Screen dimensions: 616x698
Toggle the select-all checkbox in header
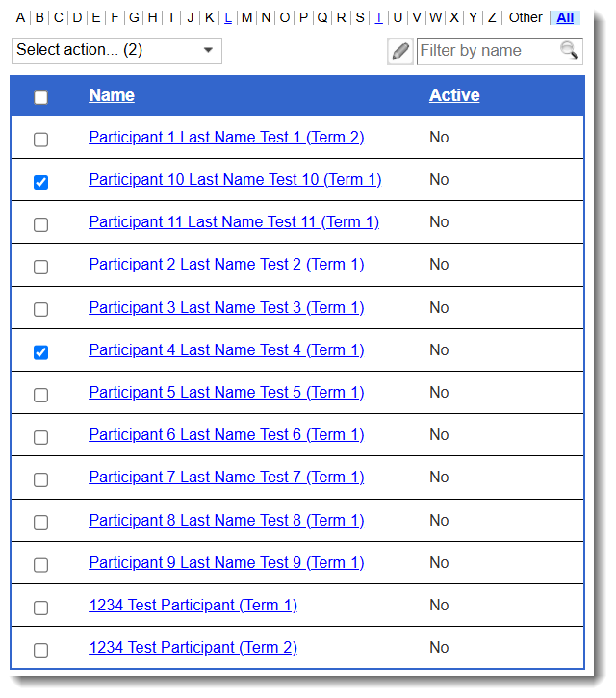(x=40, y=96)
